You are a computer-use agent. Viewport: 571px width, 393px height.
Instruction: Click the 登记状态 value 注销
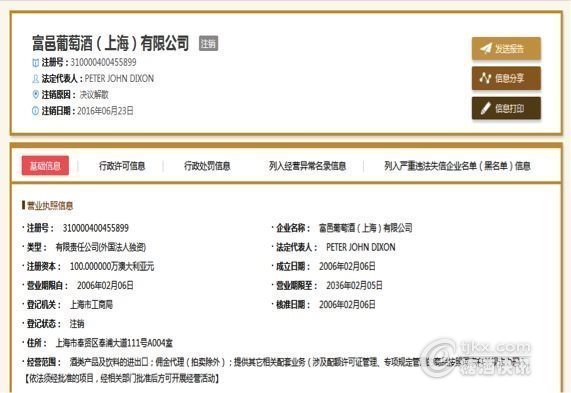click(77, 323)
